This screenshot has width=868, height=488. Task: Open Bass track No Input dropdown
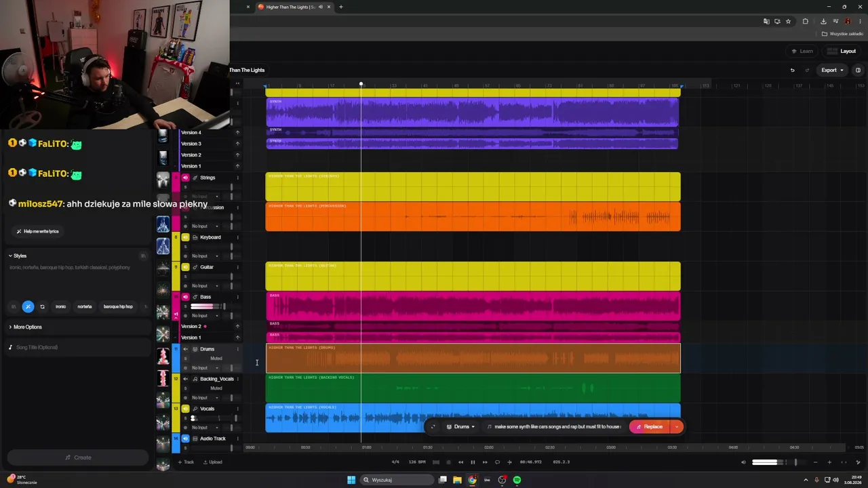(205, 316)
